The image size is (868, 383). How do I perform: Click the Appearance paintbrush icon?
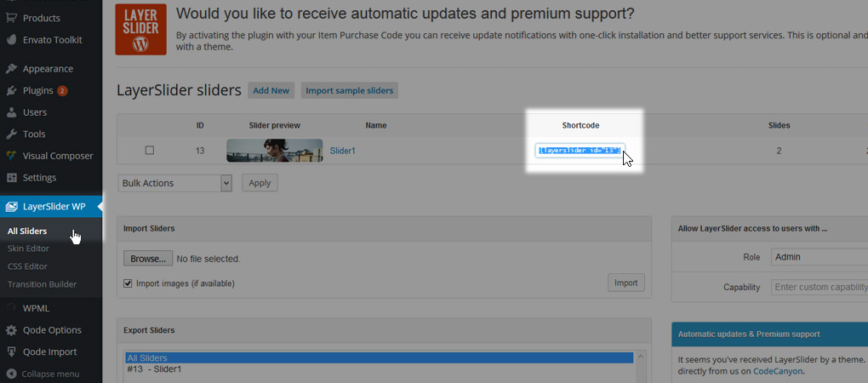10,69
